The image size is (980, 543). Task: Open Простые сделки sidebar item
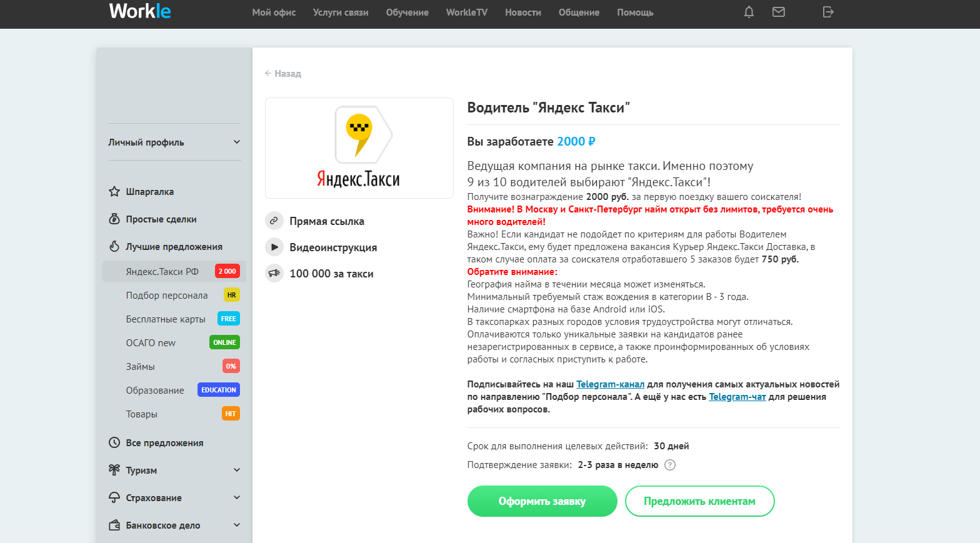coord(161,219)
